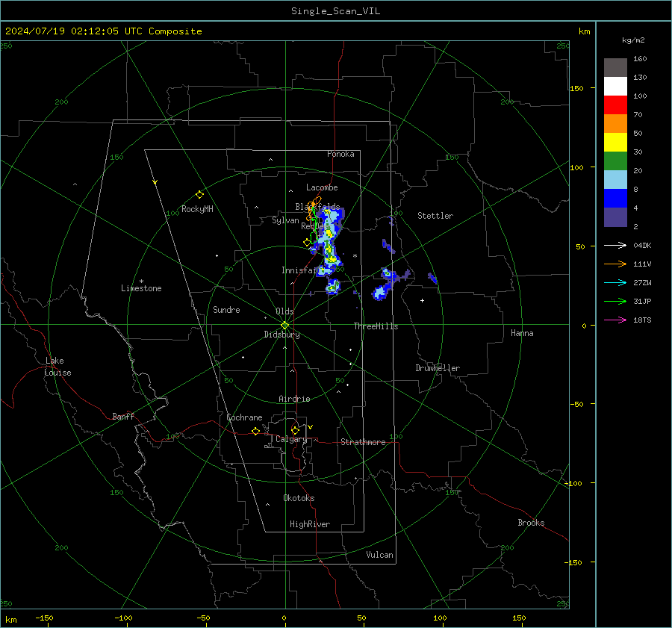Click the orange 111V arrow icon
Screen dimensions: 672x628
pos(615,264)
